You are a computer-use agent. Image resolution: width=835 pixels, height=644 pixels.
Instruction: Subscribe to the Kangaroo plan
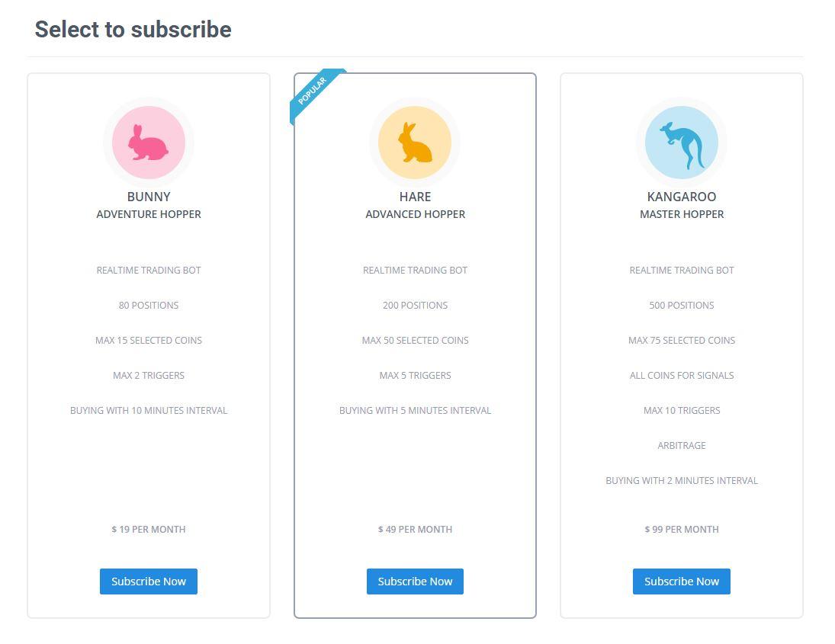tap(682, 582)
